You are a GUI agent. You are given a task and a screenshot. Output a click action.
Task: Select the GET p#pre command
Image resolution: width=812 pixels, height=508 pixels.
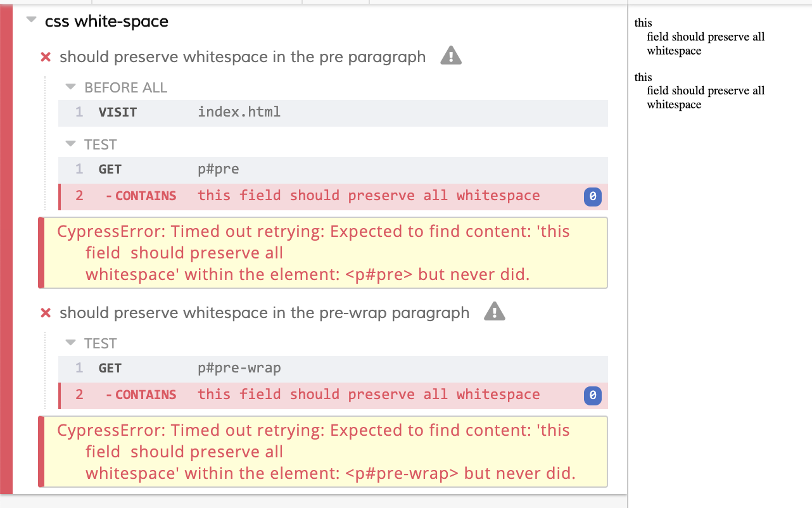pyautogui.click(x=333, y=170)
